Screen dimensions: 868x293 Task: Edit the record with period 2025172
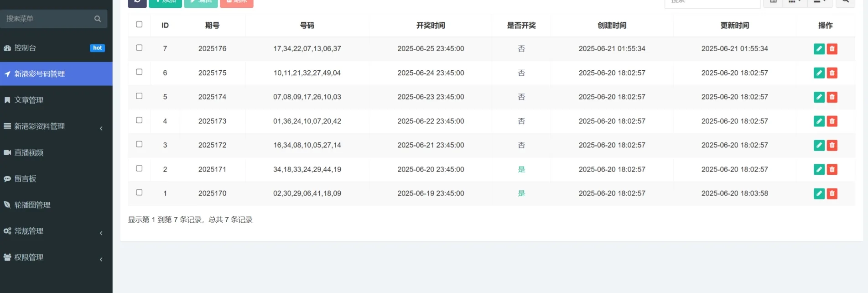coord(819,146)
